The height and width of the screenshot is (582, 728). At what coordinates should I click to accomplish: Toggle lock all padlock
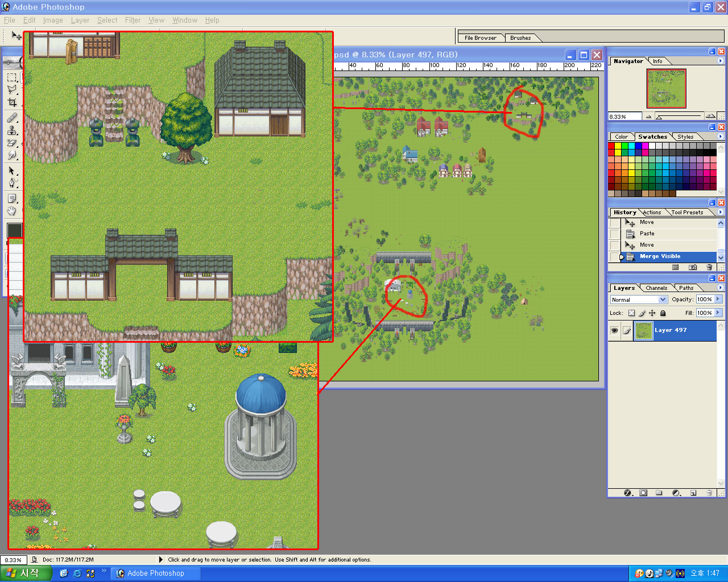point(663,313)
